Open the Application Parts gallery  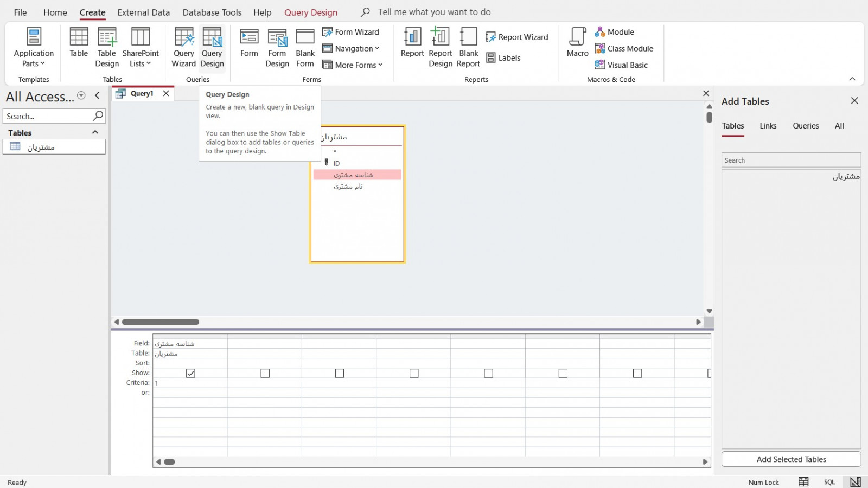tap(34, 48)
